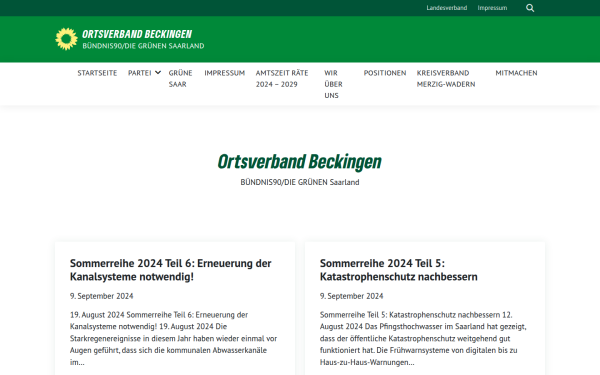Click the large Ortsverband Beckingen page heading

(300, 161)
